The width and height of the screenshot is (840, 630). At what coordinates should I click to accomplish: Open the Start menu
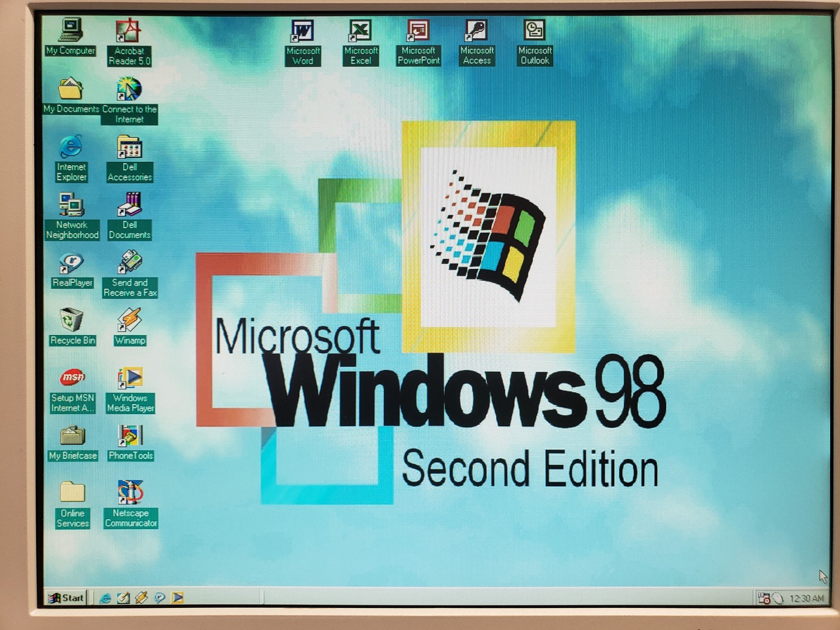(66, 597)
